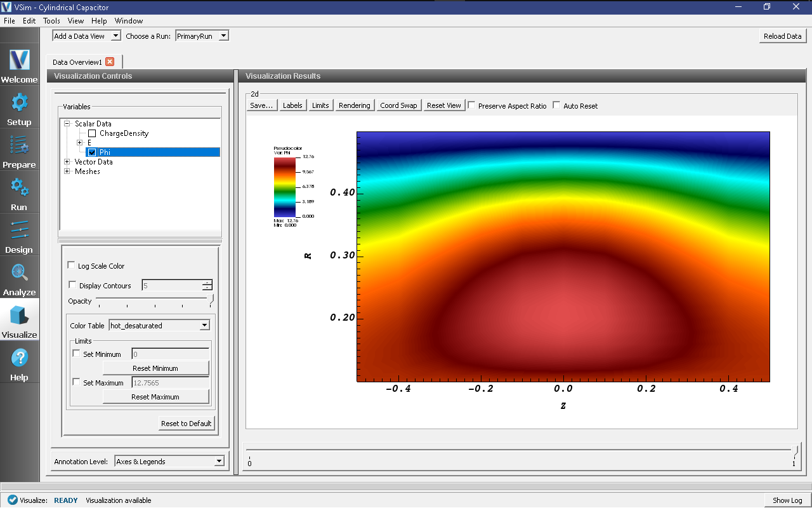812x508 pixels.
Task: Enable Preserve Aspect Ratio
Action: (472, 105)
